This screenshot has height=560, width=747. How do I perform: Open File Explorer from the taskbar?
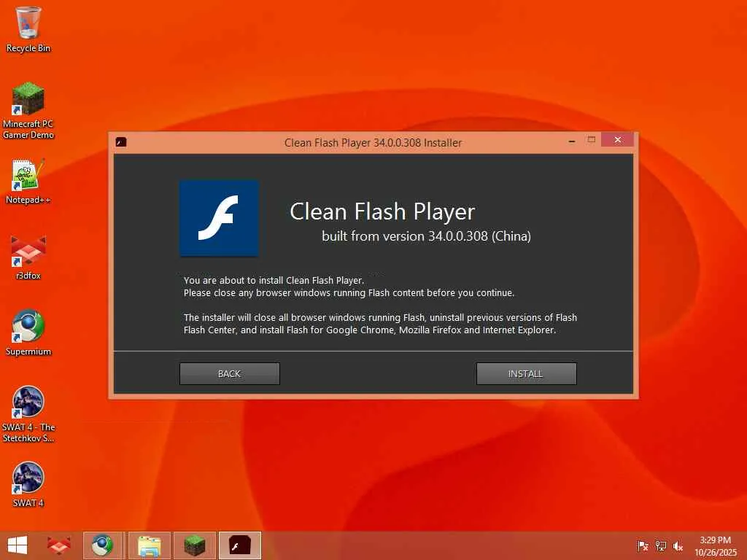coord(149,545)
